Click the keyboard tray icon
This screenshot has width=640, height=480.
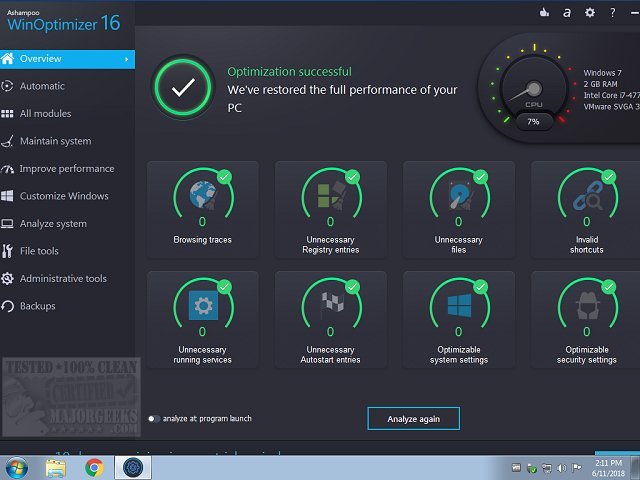[516, 468]
